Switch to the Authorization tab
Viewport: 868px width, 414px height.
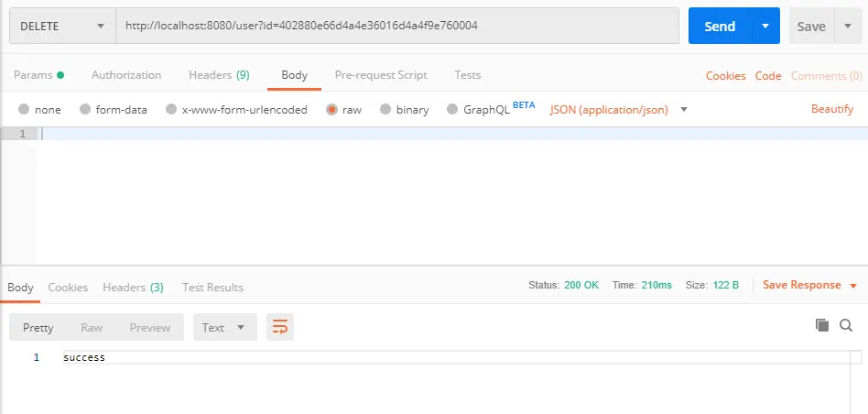(x=126, y=75)
